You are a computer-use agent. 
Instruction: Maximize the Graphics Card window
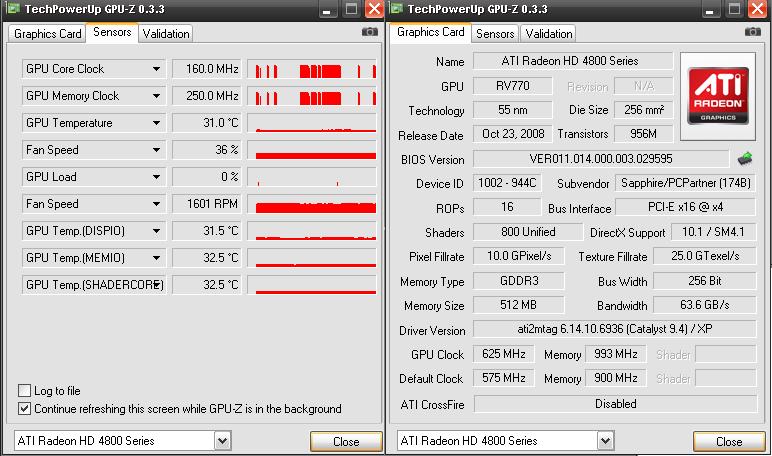[x=734, y=9]
